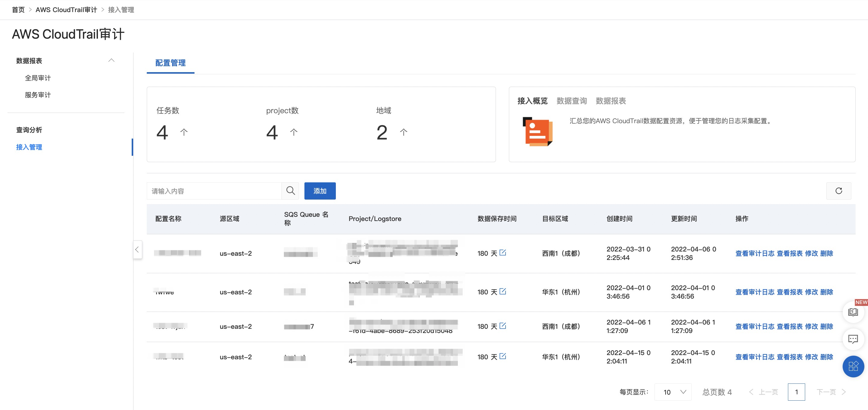
Task: Click the 任务数 statistic value 4
Action: pos(162,132)
